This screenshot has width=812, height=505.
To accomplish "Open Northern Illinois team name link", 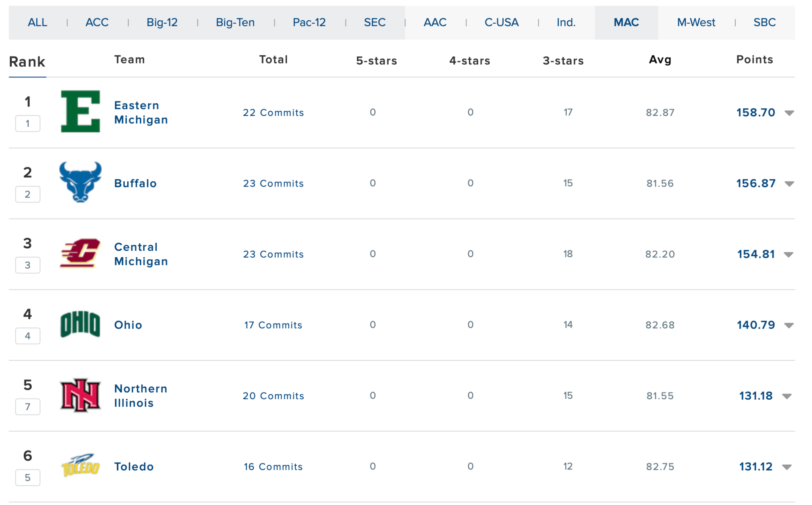I will [x=140, y=395].
